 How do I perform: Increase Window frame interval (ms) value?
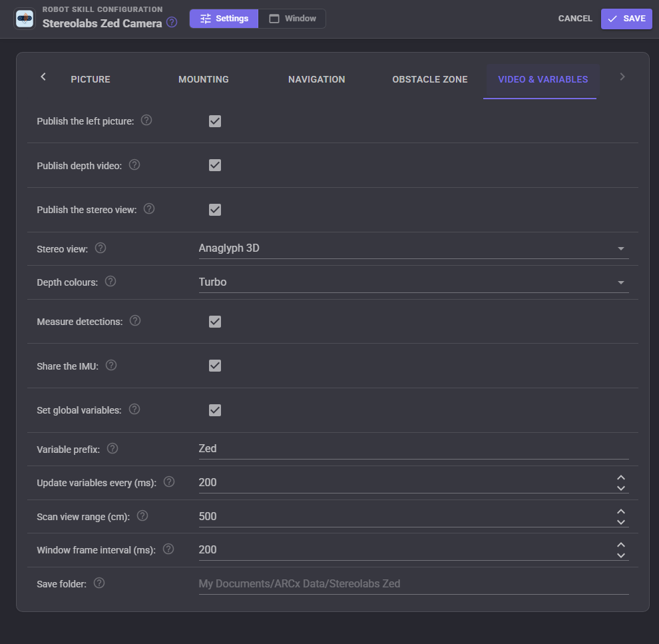(621, 545)
